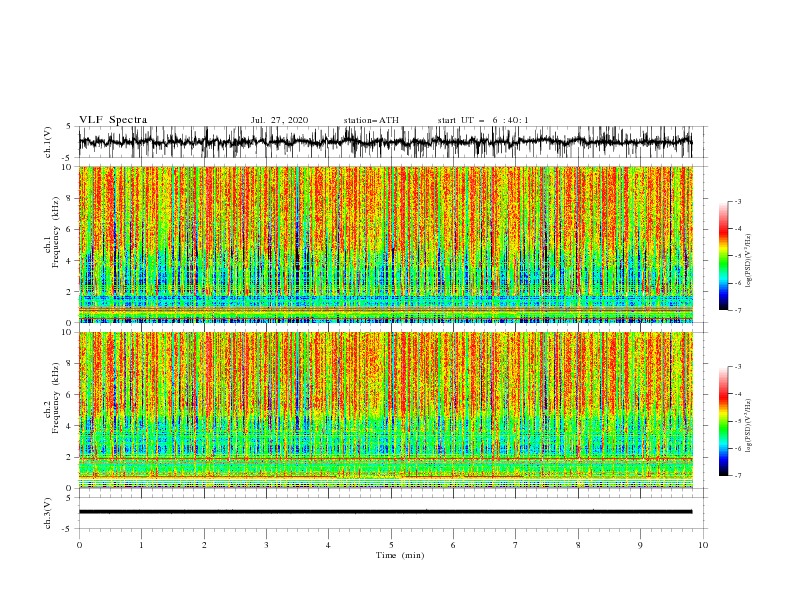
Task: Click the ch.2 spectrogram color scale bar
Action: pyautogui.click(x=723, y=421)
